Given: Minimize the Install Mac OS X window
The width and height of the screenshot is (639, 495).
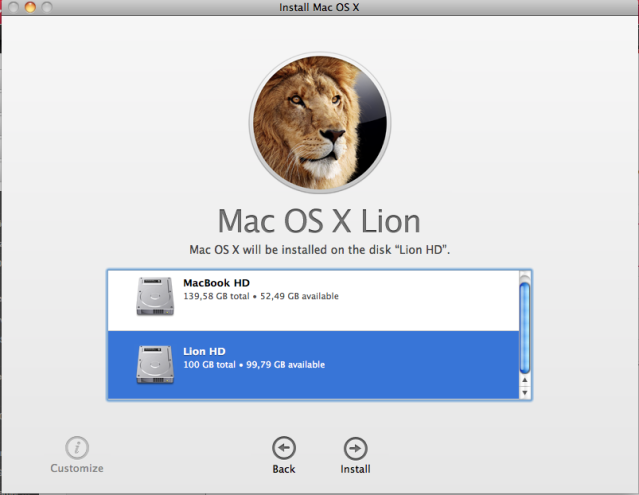Looking at the screenshot, I should tap(30, 7).
